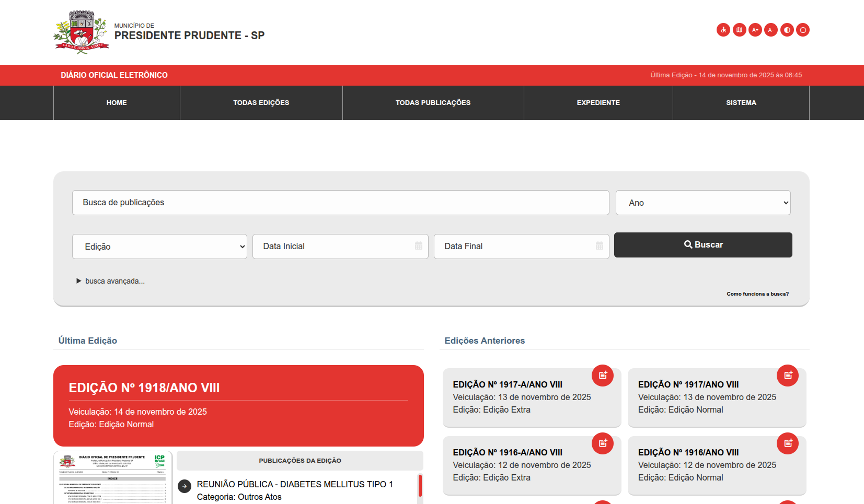The width and height of the screenshot is (864, 504).
Task: Click PRESIDENTE PRUDENTE - SP heading
Action: [189, 36]
